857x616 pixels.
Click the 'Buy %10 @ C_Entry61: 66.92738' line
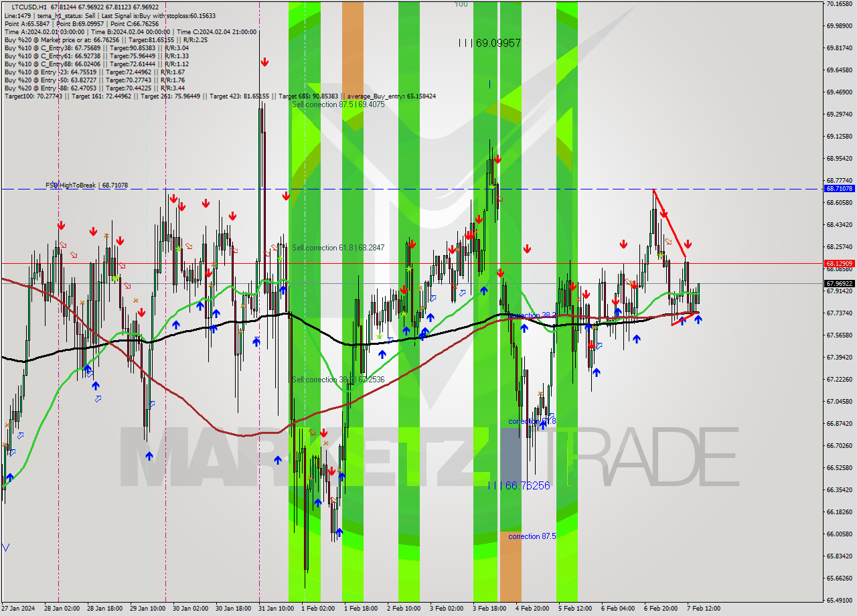tap(96, 56)
